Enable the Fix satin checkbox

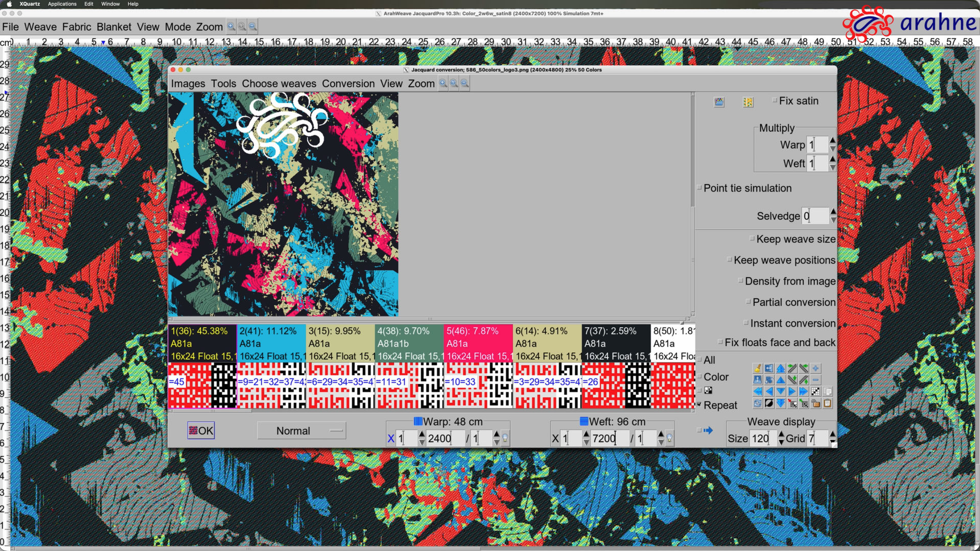775,101
